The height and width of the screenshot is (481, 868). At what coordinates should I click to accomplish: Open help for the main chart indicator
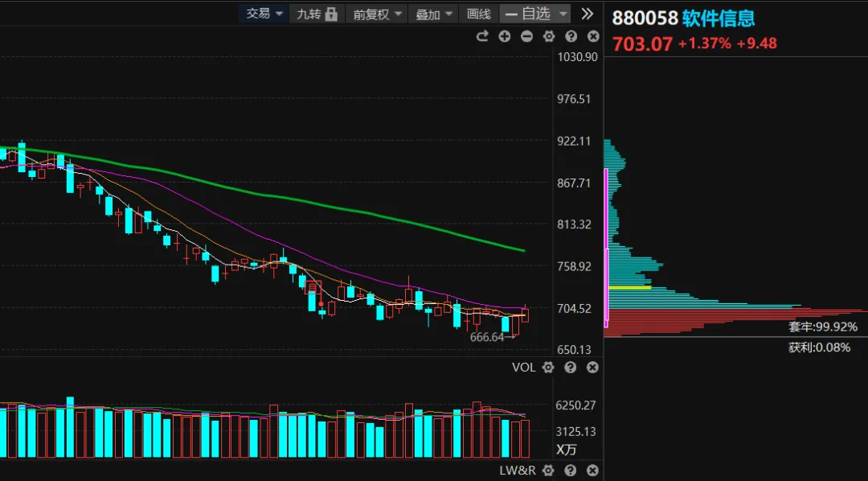tap(571, 36)
